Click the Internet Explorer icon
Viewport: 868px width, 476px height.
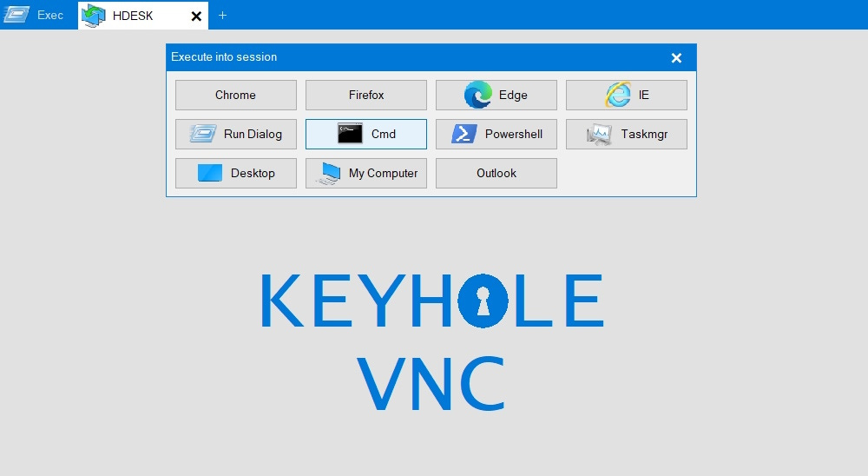(x=618, y=95)
